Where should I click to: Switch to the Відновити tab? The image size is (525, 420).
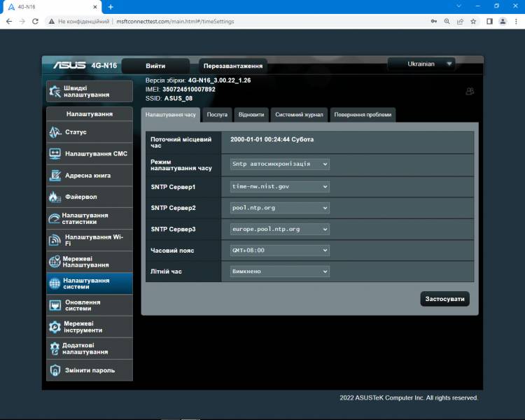pos(251,115)
